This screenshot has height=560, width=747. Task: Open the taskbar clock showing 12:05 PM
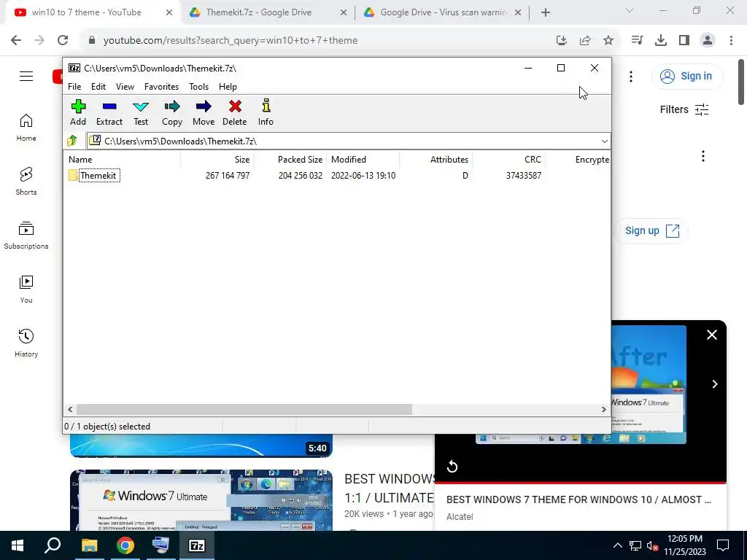coord(684,545)
